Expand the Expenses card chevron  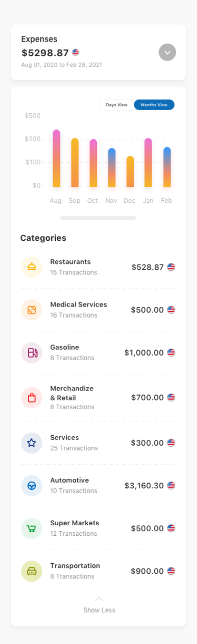click(167, 52)
